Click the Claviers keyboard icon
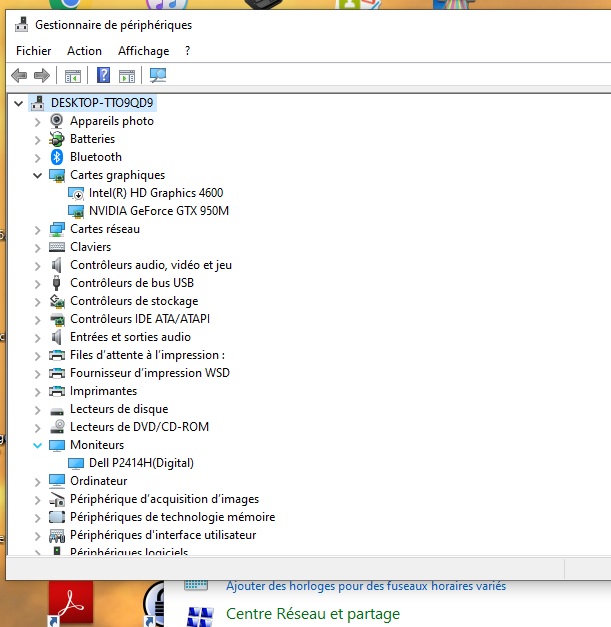The height and width of the screenshot is (627, 611). click(x=57, y=247)
